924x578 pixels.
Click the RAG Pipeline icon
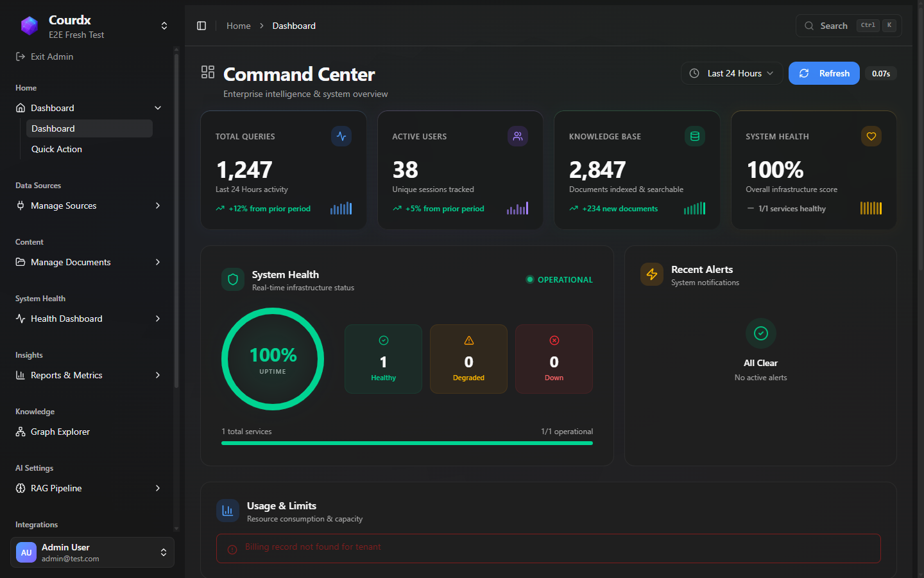tap(20, 488)
